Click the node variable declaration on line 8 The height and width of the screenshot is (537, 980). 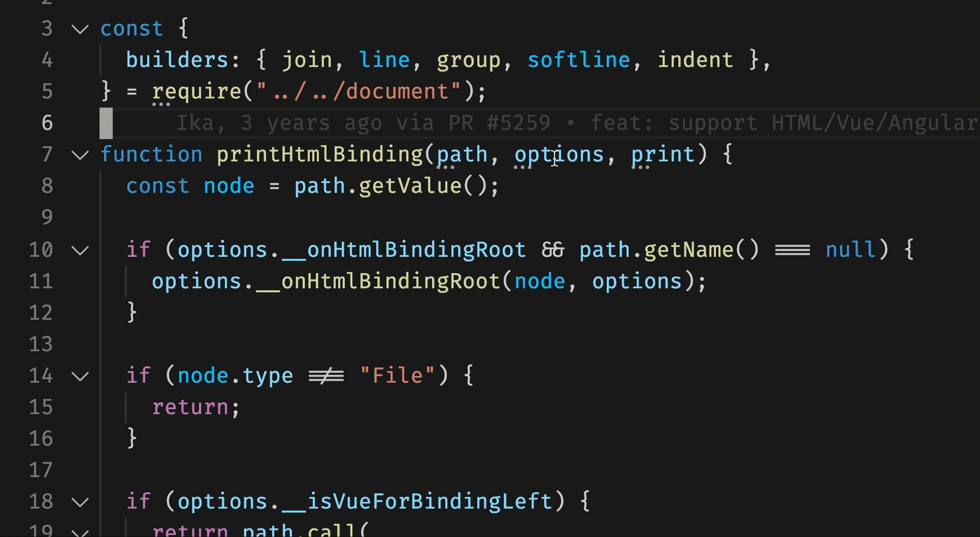[x=229, y=186]
